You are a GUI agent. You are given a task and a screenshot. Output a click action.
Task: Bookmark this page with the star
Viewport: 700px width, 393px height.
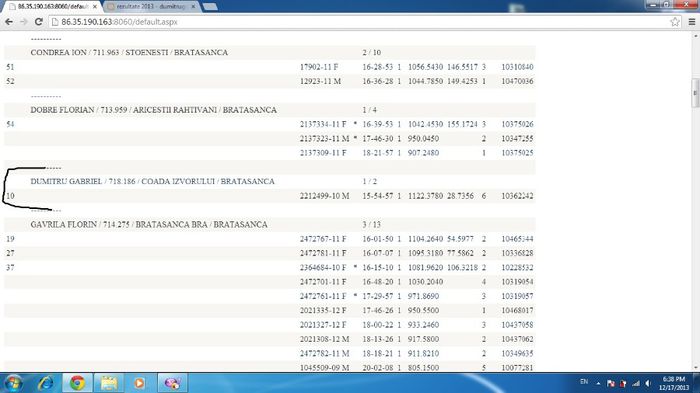click(x=675, y=21)
